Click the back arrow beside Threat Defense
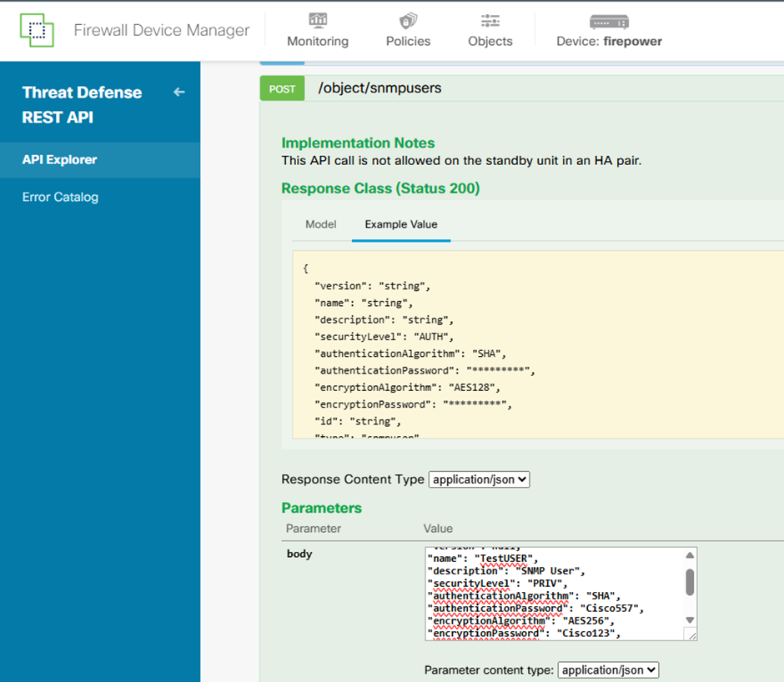The image size is (784, 682). (x=179, y=92)
